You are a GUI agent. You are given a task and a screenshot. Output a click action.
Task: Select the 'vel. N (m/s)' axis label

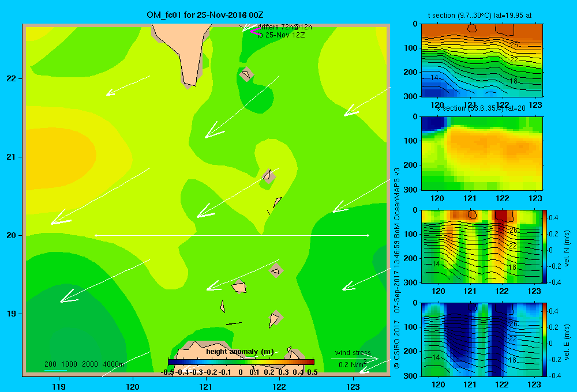pyautogui.click(x=567, y=248)
